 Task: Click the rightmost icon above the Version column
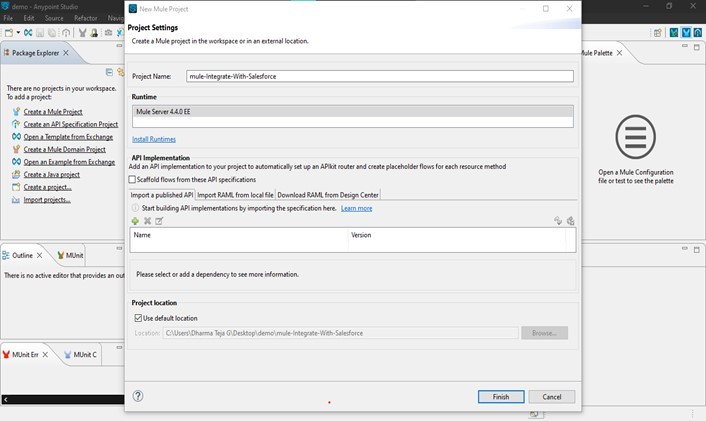pyautogui.click(x=570, y=221)
